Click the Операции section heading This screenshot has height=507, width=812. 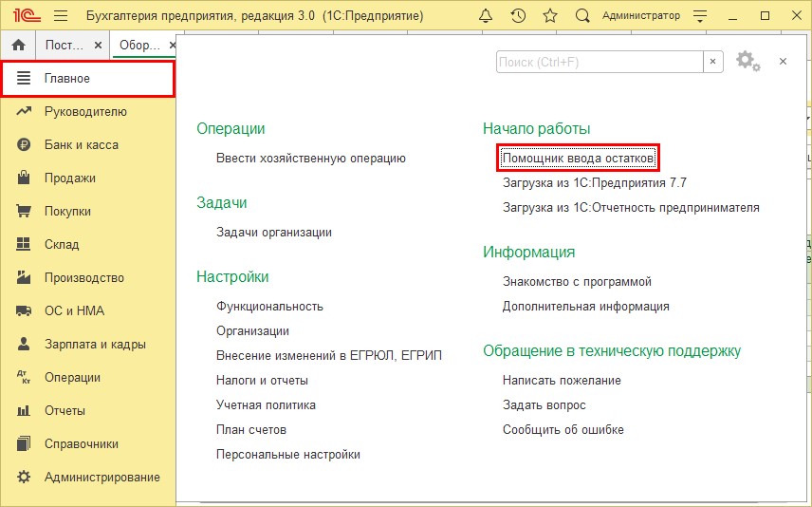coord(231,128)
